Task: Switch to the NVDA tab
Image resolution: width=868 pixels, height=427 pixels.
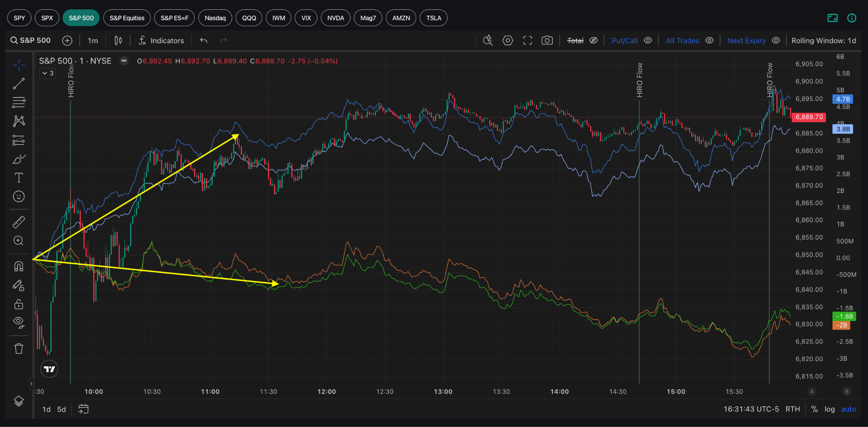Action: pos(335,18)
